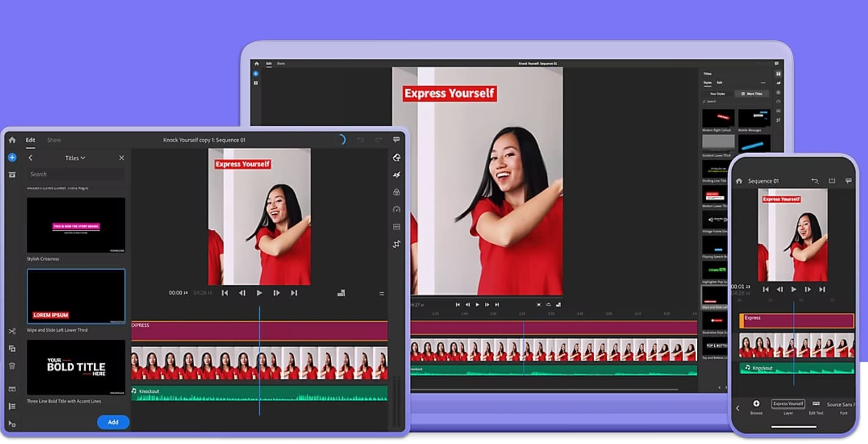Screen dimensions: 868x444
Task: Close the Titles panel on the tablet
Action: (121, 158)
